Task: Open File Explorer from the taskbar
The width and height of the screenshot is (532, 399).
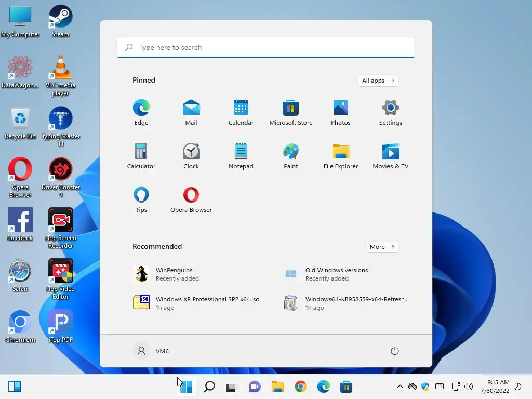Action: [277, 387]
